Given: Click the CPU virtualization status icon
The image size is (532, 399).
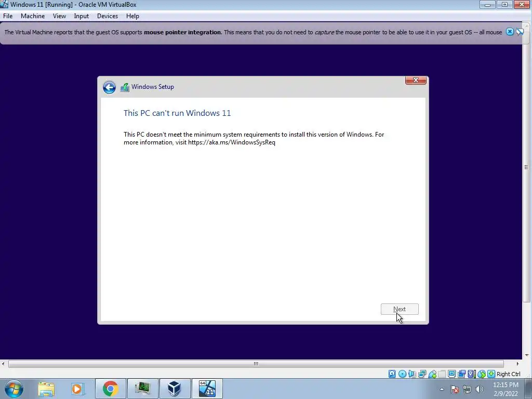Looking at the screenshot, I should [472, 374].
